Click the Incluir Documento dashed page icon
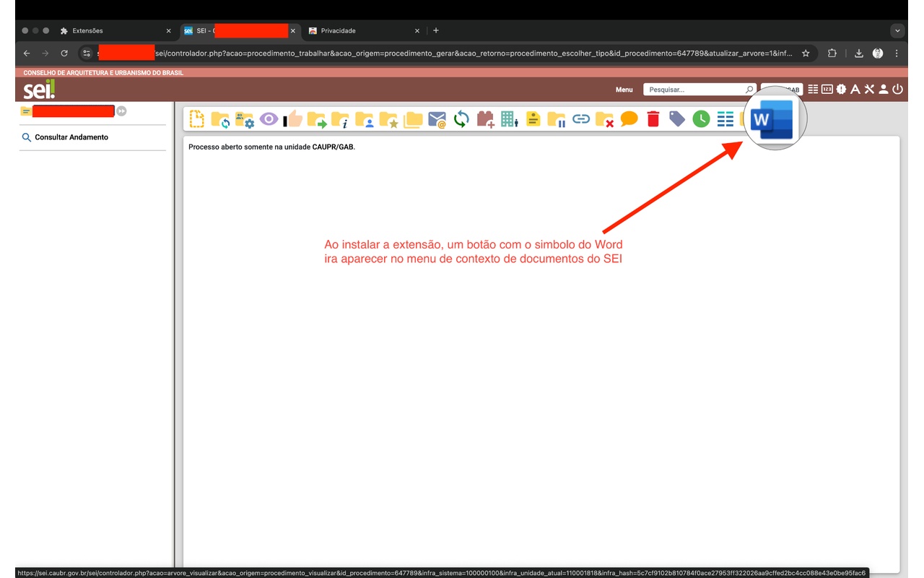The image size is (924, 578). click(x=196, y=119)
